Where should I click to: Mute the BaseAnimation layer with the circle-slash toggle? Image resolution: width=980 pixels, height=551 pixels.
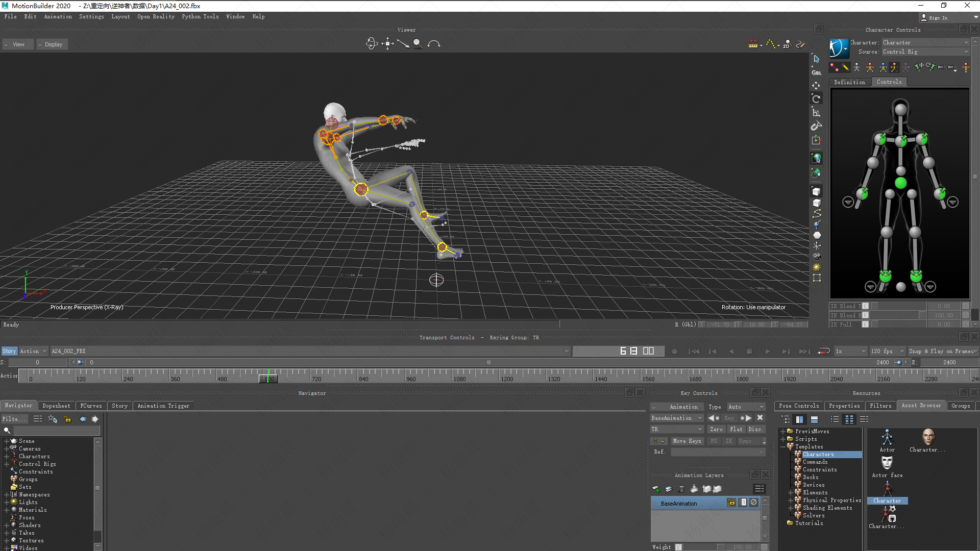pyautogui.click(x=754, y=503)
